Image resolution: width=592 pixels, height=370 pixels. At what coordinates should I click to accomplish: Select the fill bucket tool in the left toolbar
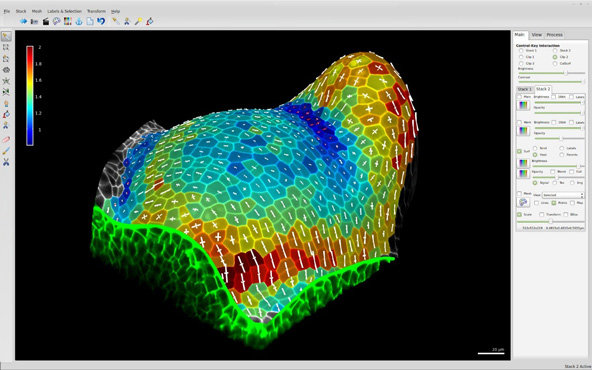point(6,114)
